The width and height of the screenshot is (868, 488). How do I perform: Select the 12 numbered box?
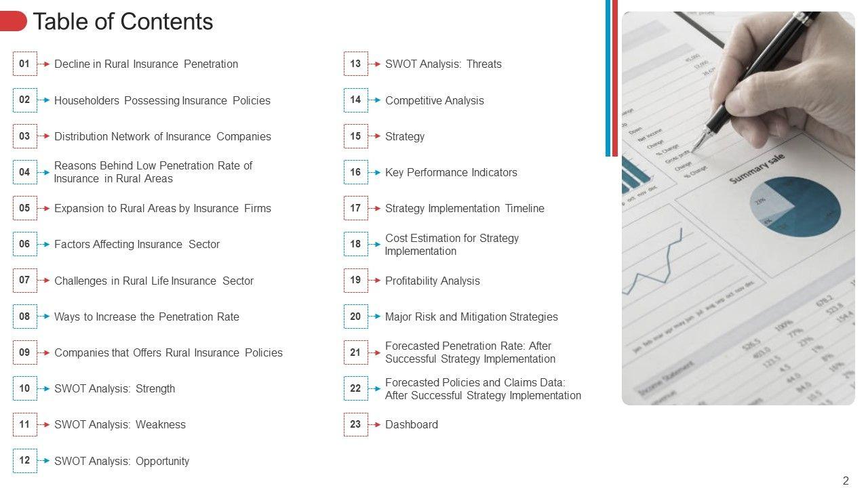pyautogui.click(x=24, y=460)
